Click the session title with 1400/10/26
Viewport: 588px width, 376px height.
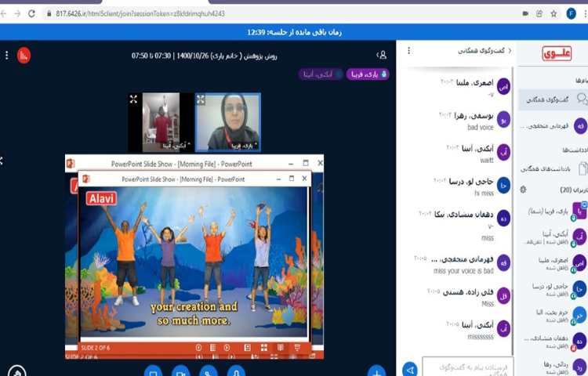205,56
